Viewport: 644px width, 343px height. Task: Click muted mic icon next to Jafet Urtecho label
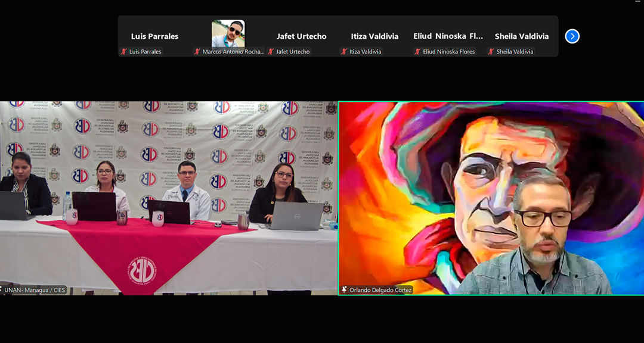coord(271,52)
